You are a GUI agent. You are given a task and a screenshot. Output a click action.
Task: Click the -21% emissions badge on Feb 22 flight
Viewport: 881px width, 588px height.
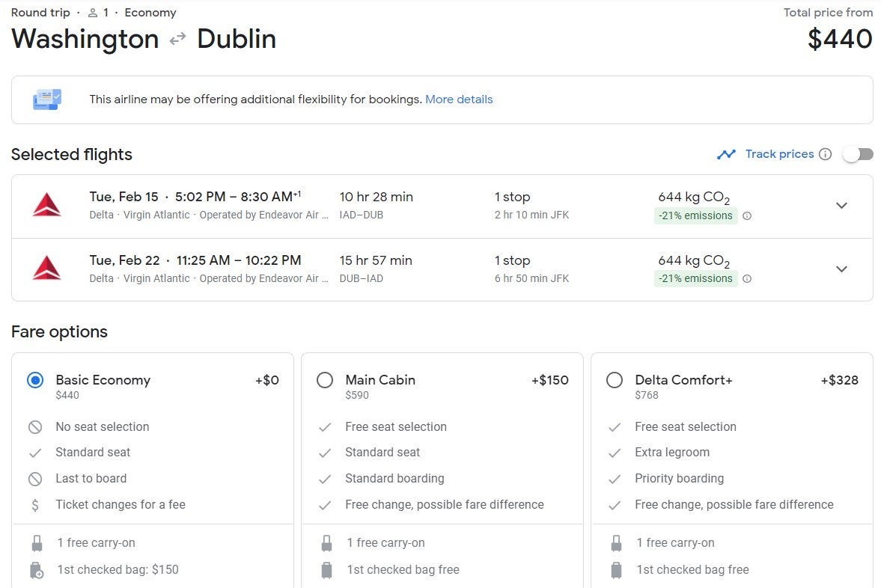(695, 278)
